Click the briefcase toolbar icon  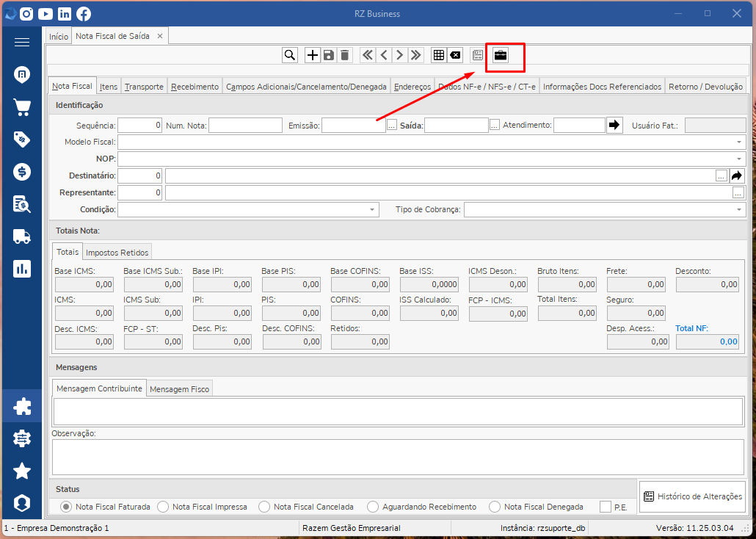pyautogui.click(x=501, y=55)
